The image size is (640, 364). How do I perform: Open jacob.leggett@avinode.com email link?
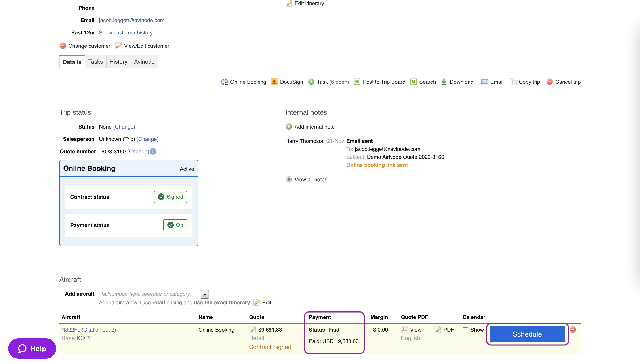tap(131, 20)
